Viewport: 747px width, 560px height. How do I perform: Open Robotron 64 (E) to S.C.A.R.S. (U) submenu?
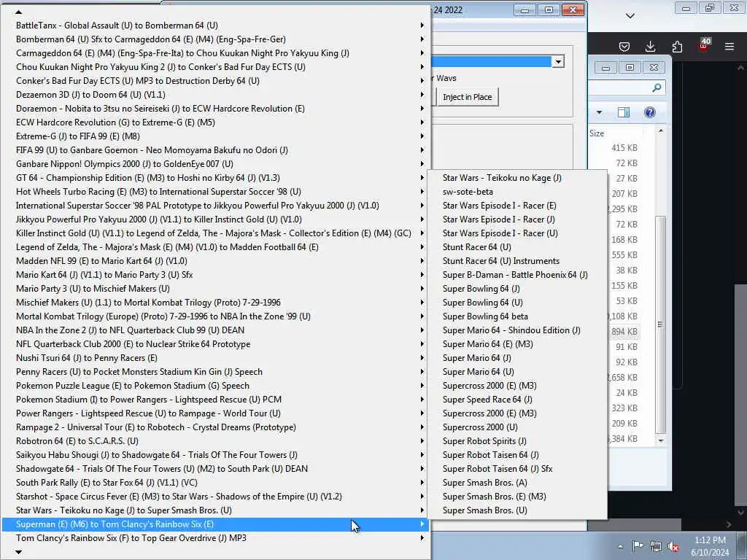[x=216, y=441]
